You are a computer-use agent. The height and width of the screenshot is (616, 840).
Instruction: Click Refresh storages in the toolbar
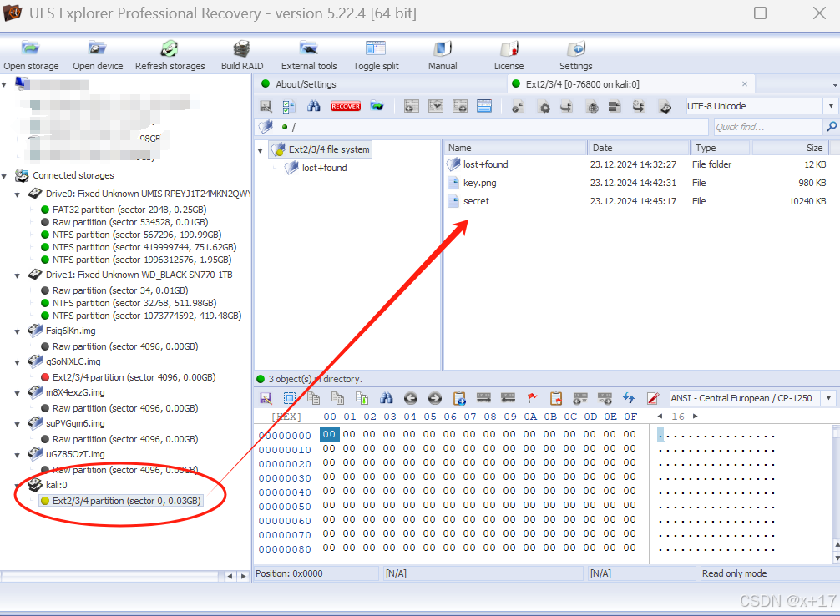[170, 56]
